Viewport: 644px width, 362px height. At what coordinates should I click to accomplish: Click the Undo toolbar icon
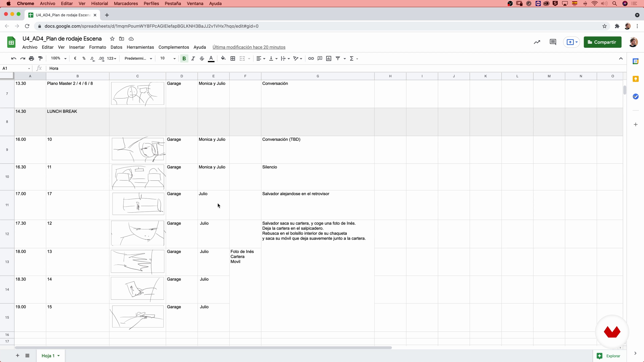pyautogui.click(x=13, y=58)
